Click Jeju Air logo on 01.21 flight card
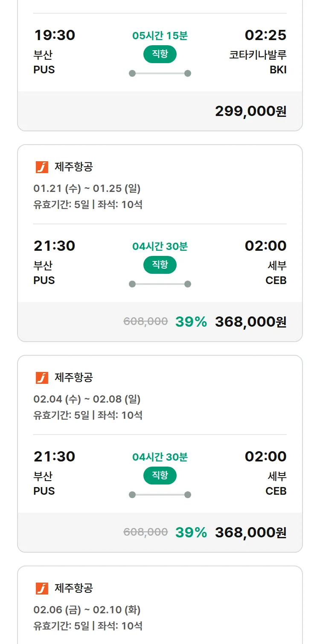Viewport: 320px width, 644px height. coord(42,167)
